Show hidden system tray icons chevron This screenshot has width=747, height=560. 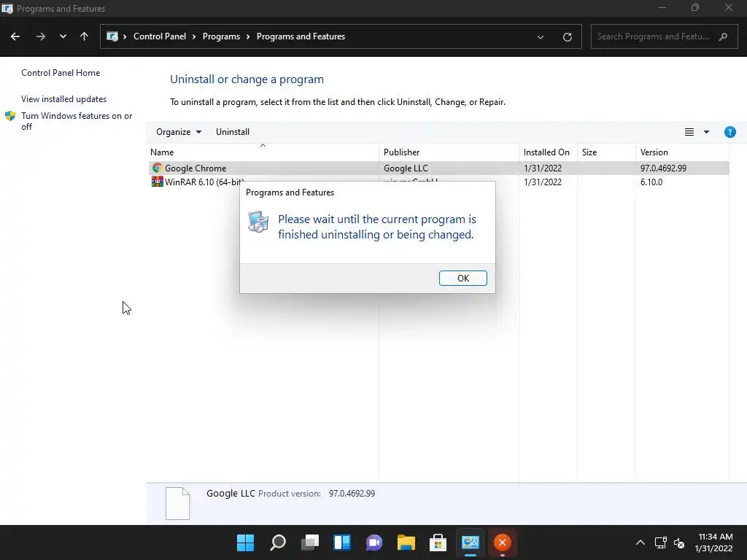pyautogui.click(x=640, y=542)
